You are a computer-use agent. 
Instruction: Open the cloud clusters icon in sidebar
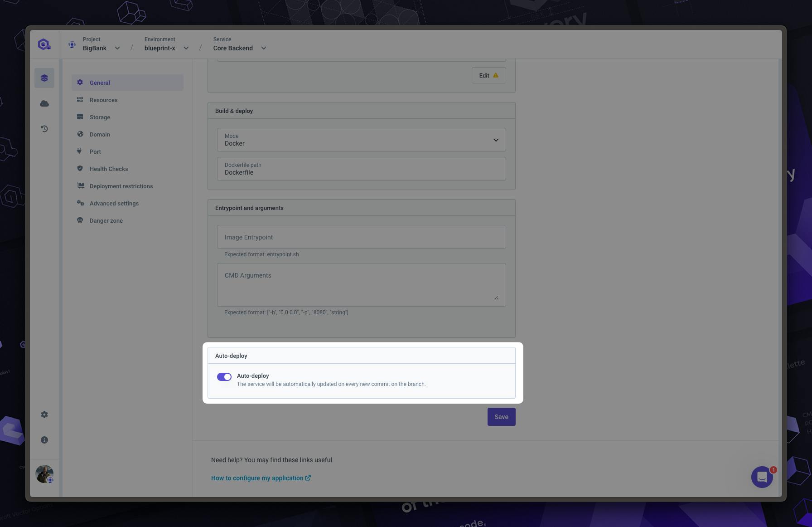click(x=44, y=103)
